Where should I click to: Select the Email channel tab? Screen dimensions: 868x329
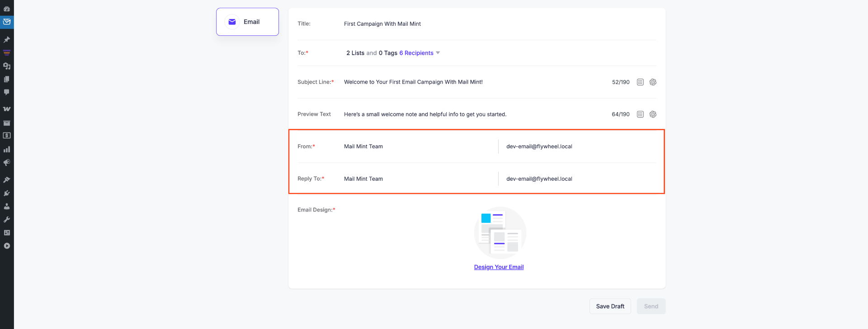pyautogui.click(x=247, y=22)
